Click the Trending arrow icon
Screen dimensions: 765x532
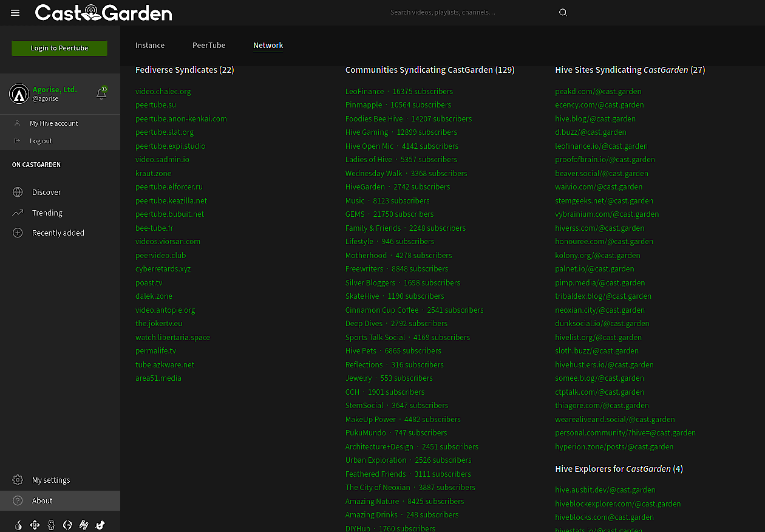[18, 213]
